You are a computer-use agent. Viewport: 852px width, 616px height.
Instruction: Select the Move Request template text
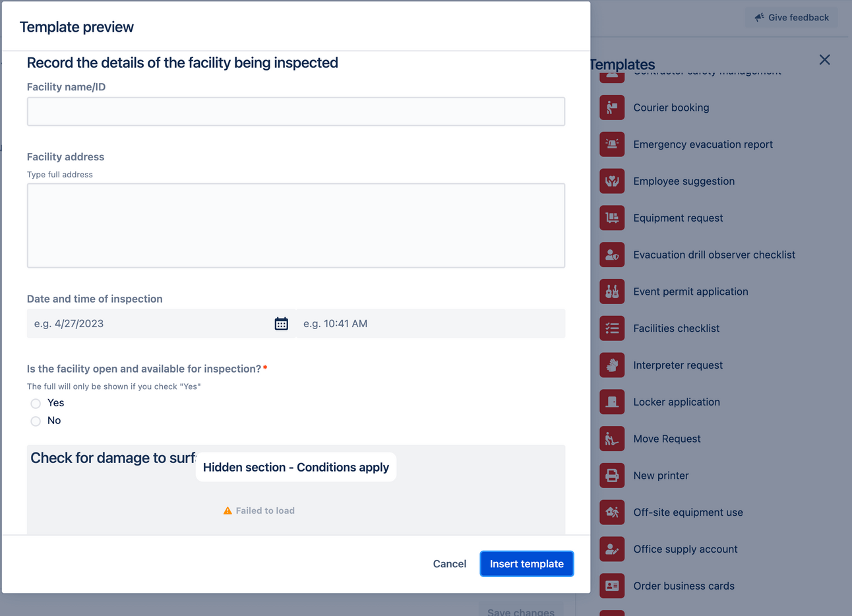(667, 439)
